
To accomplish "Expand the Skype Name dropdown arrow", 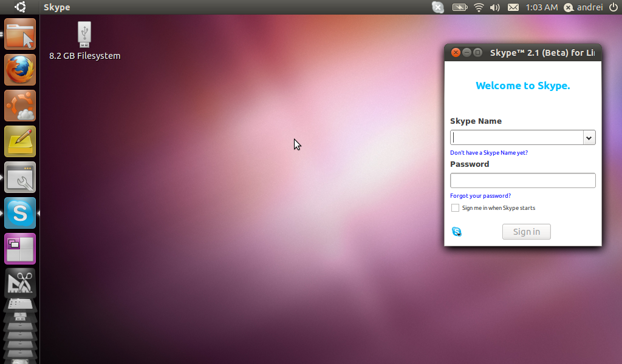I will (x=589, y=138).
